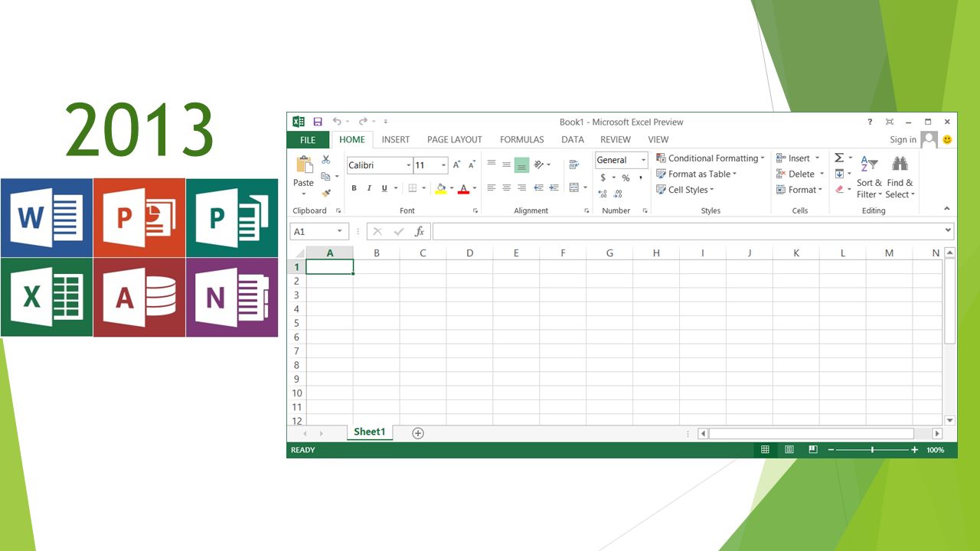Viewport: 980px width, 551px height.
Task: Collapse the ribbon with the caret
Action: point(946,209)
